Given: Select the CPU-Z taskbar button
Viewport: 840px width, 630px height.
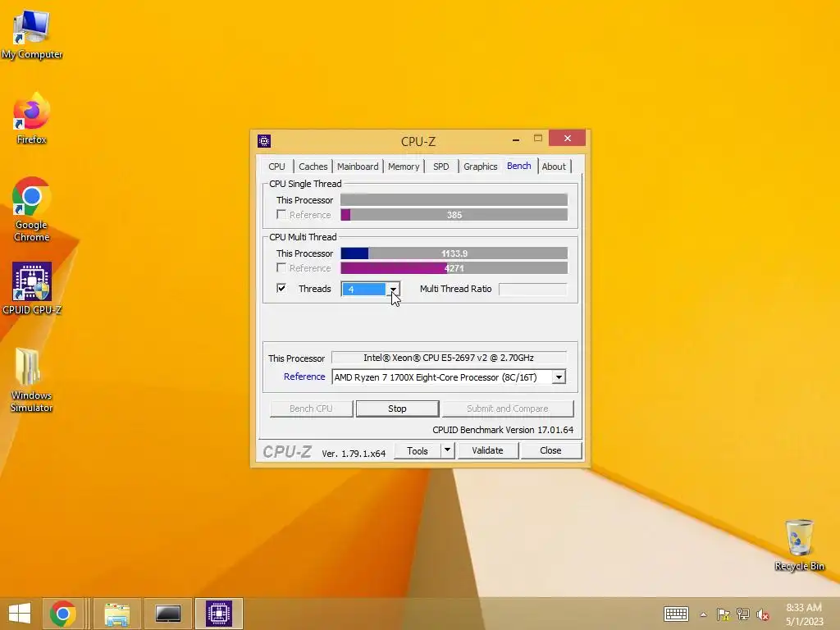Looking at the screenshot, I should pos(219,614).
